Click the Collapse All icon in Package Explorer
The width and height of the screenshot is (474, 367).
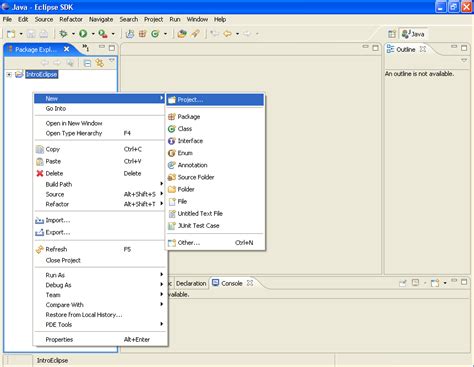tap(87, 63)
